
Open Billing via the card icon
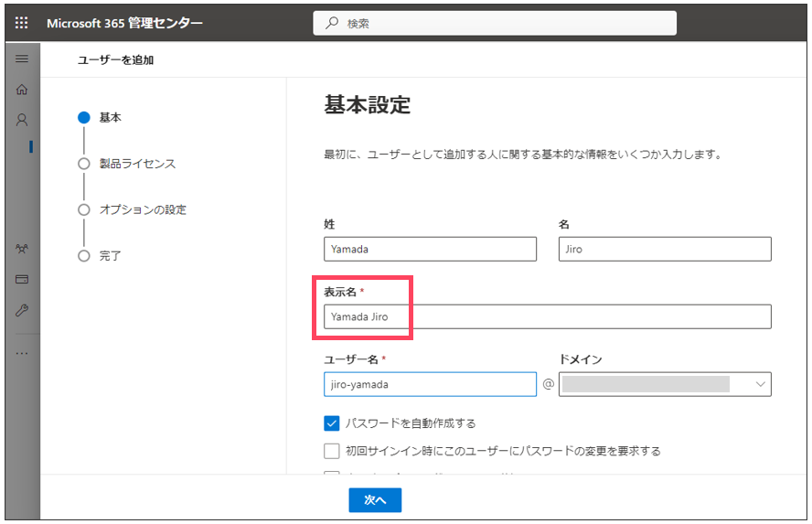pyautogui.click(x=22, y=280)
